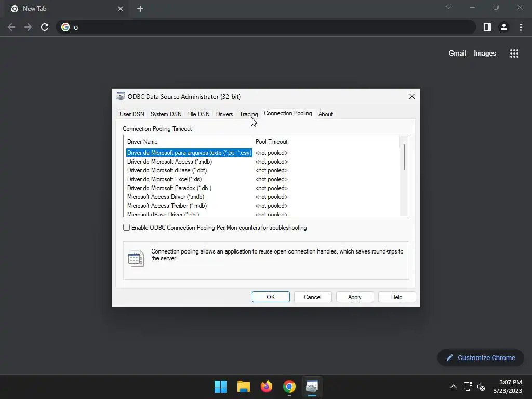This screenshot has width=532, height=399.
Task: Select Driver da Microsoft para arquivos texto row
Action: coord(189,153)
